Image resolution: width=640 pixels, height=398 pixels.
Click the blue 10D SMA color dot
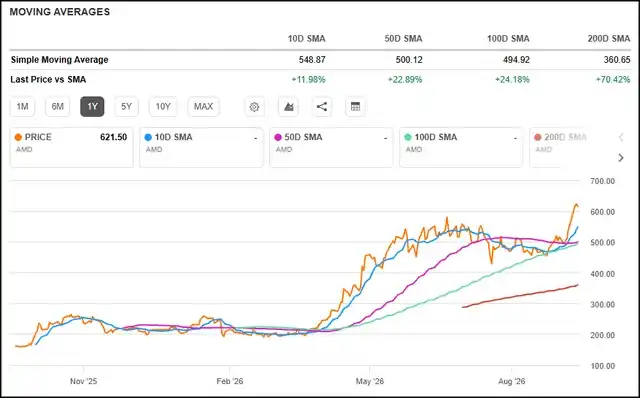[x=148, y=137]
